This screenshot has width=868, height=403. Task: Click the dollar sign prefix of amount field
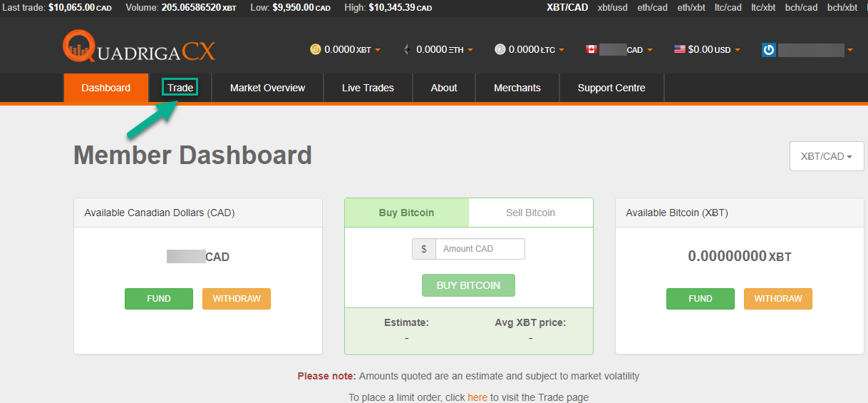point(424,249)
